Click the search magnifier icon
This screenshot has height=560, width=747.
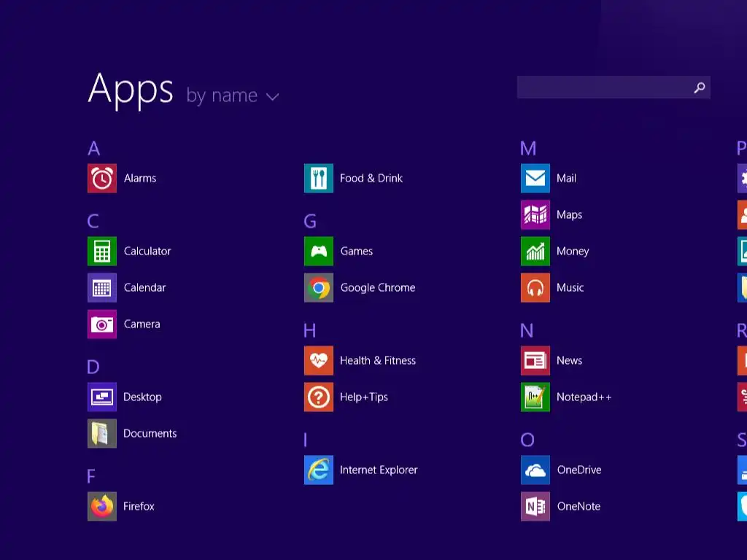700,87
